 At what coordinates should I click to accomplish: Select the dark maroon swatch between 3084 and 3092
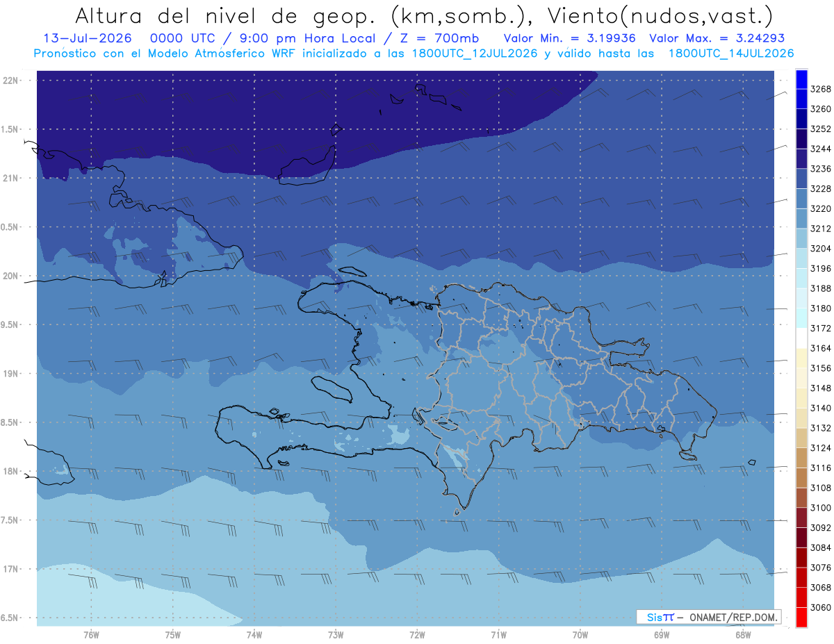(801, 538)
